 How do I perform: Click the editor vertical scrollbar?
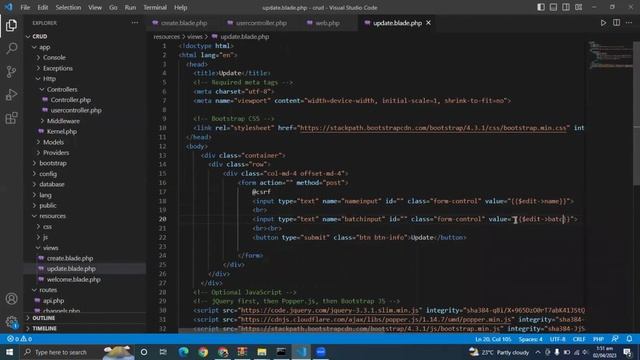coord(636,113)
